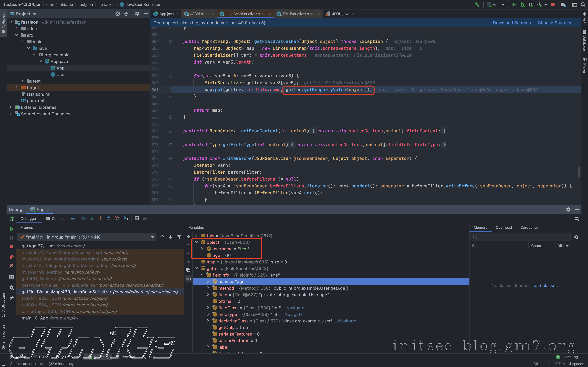Image resolution: width=588 pixels, height=367 pixels.
Task: Resume program with the green play-bar icon
Action: pyautogui.click(x=11, y=229)
